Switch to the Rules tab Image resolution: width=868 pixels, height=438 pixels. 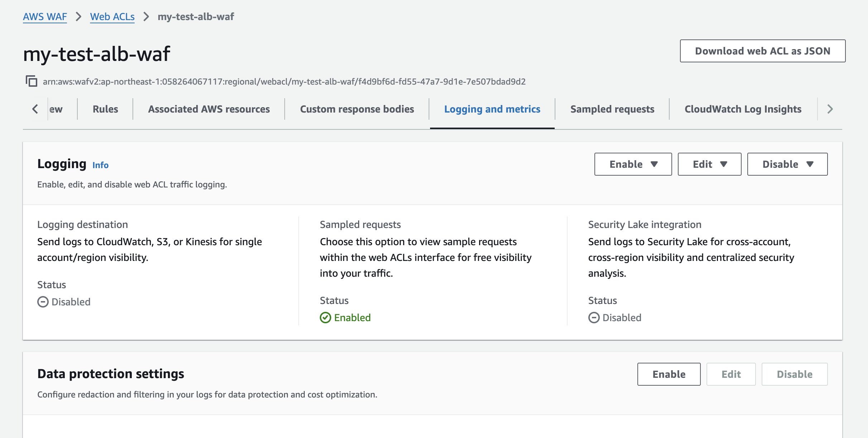pos(105,109)
